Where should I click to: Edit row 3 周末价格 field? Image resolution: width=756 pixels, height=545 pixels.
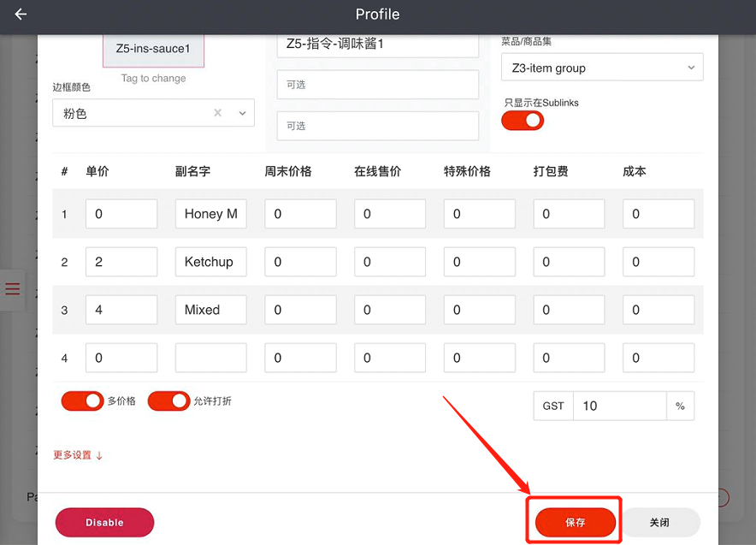[300, 310]
